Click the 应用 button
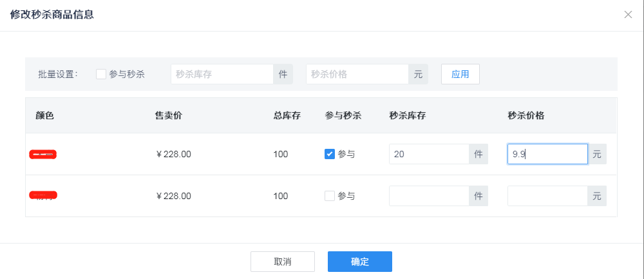The height and width of the screenshot is (279, 644). (x=460, y=74)
